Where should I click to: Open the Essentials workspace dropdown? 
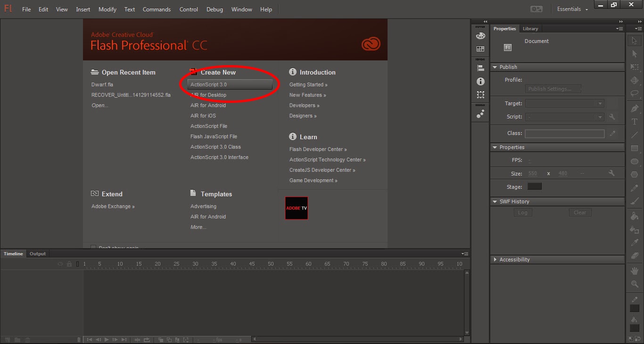click(572, 9)
